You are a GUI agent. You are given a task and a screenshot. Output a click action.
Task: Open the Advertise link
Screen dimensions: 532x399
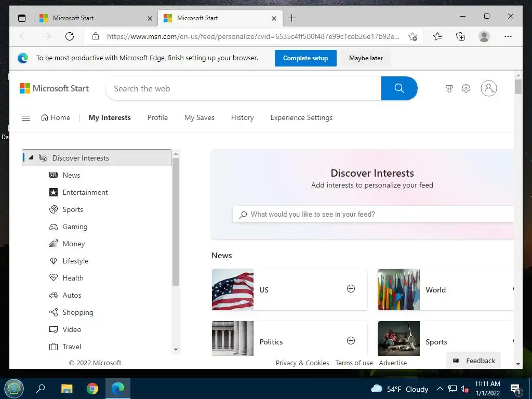click(x=393, y=363)
